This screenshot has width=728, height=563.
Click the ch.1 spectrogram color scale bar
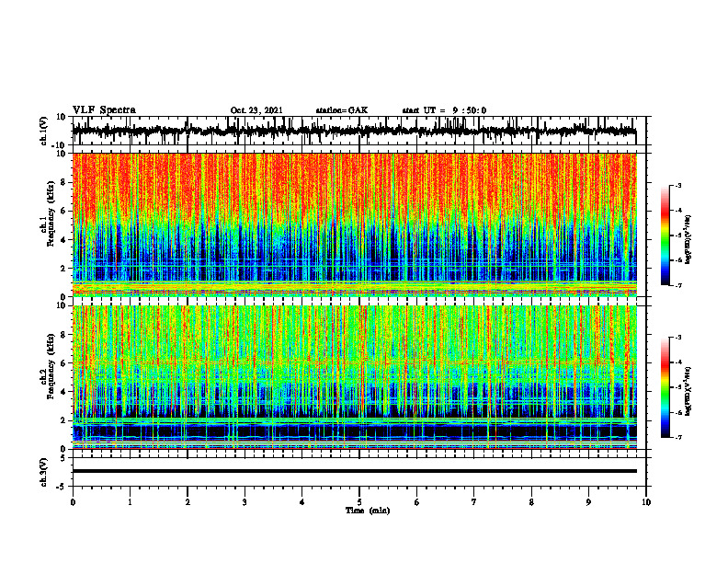(665, 236)
